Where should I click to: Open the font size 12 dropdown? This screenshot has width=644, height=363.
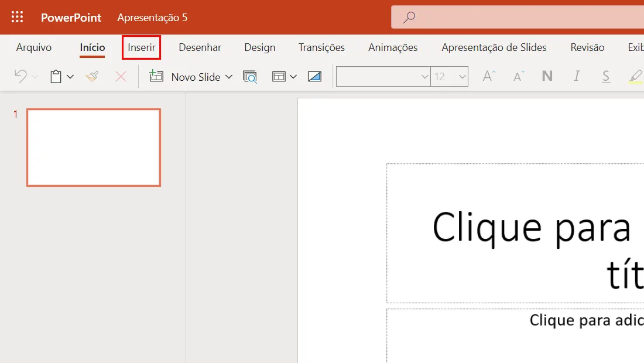pyautogui.click(x=449, y=76)
